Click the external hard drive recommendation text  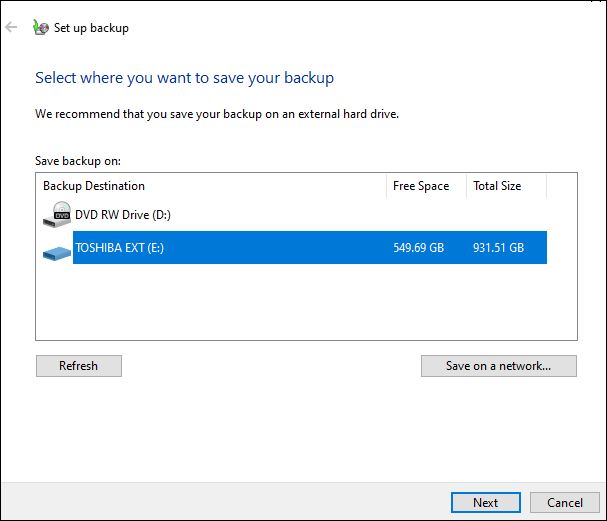217,114
